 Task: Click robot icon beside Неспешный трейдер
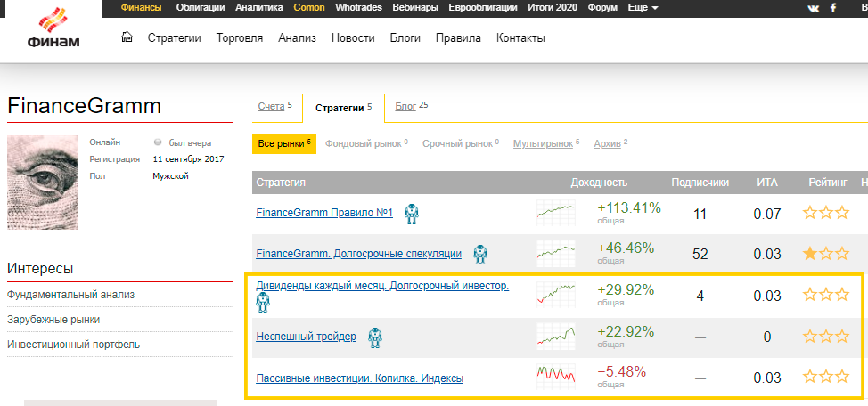point(376,337)
